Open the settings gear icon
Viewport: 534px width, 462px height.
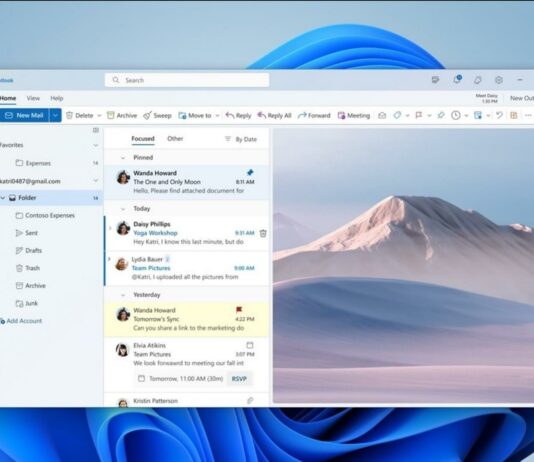click(499, 80)
